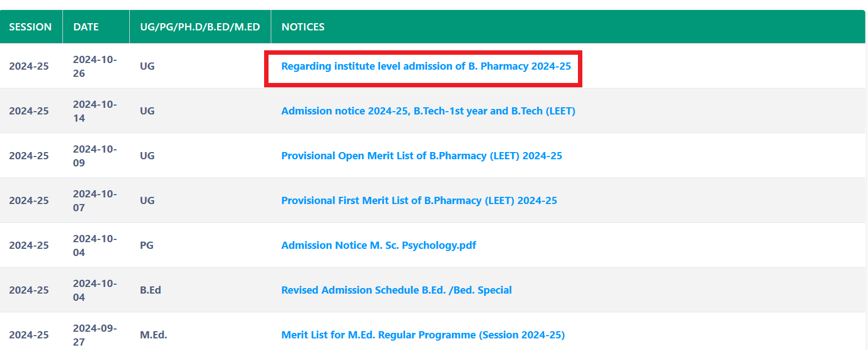Open Provisional First Merit List B.Pharmacy link
The height and width of the screenshot is (350, 868).
click(419, 201)
